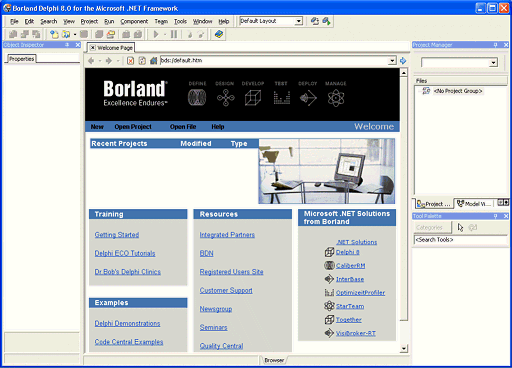Open the Customer Support link
This screenshot has height=368, width=512.
[226, 290]
